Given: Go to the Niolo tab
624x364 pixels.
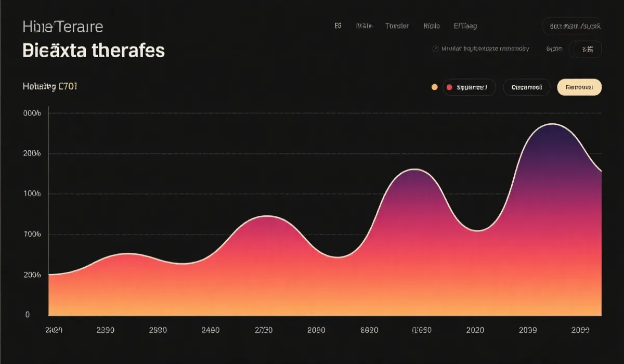Looking at the screenshot, I should tap(432, 26).
